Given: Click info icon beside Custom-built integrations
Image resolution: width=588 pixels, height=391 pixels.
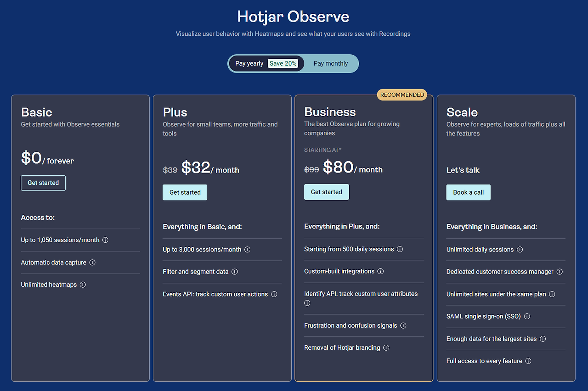Looking at the screenshot, I should click(x=380, y=271).
